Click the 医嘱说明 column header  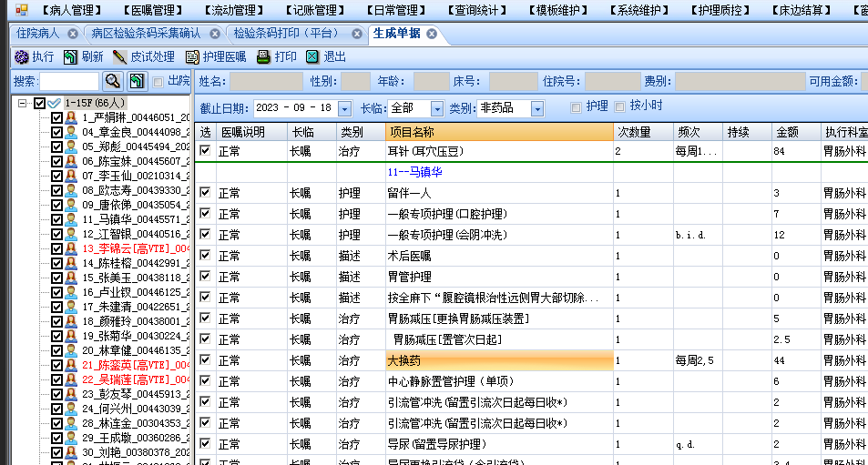[x=251, y=132]
